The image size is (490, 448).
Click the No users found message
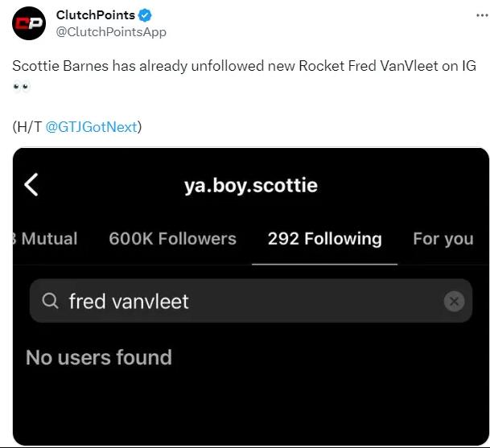99,357
